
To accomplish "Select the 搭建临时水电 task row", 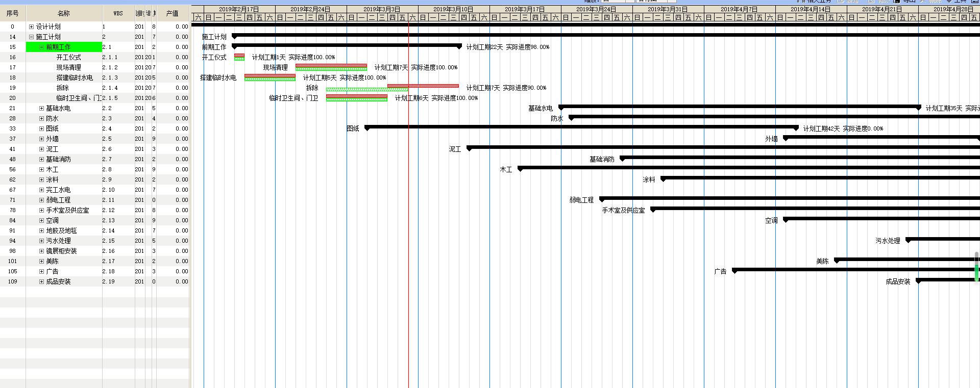I will [x=75, y=77].
